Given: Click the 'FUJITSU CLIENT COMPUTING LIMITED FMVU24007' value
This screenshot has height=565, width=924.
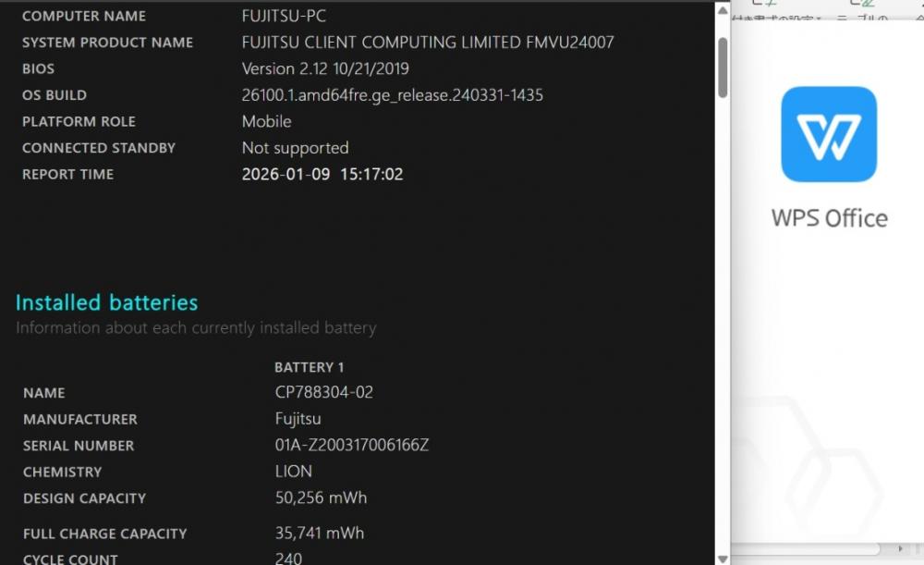Looking at the screenshot, I should (x=427, y=43).
